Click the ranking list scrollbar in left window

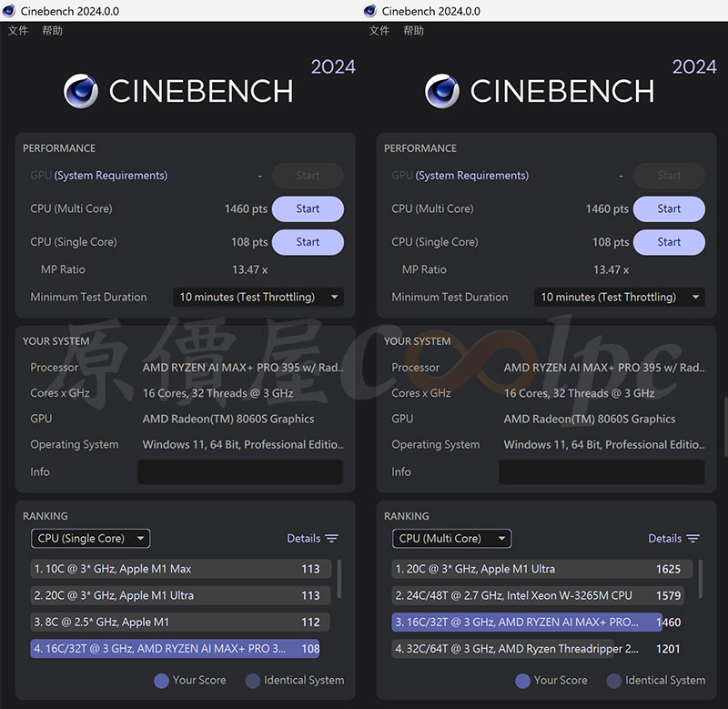tap(339, 579)
